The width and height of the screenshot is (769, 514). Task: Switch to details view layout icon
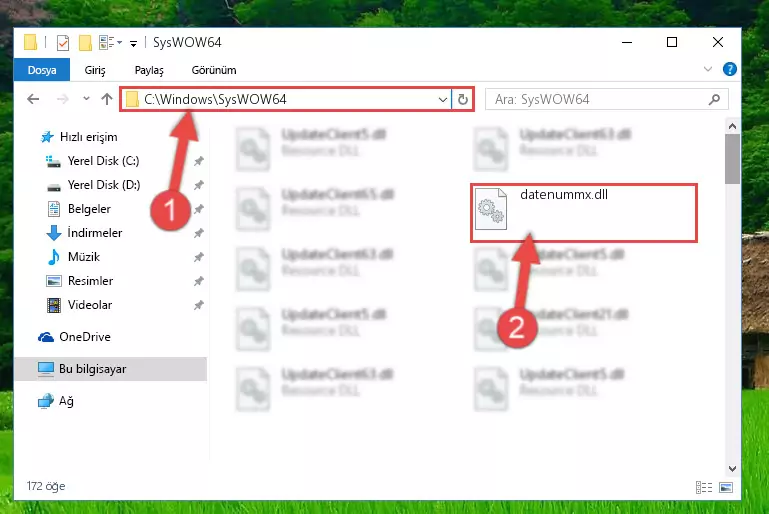704,487
